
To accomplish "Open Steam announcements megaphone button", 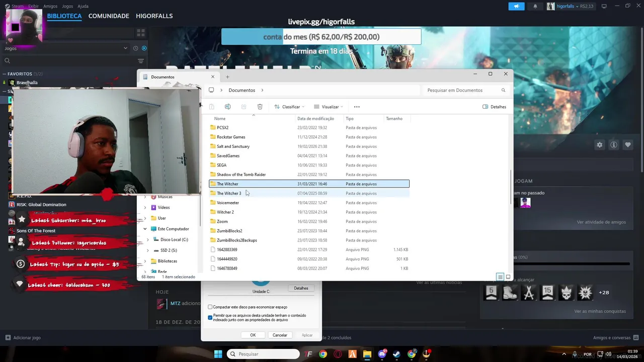I will pos(516,6).
